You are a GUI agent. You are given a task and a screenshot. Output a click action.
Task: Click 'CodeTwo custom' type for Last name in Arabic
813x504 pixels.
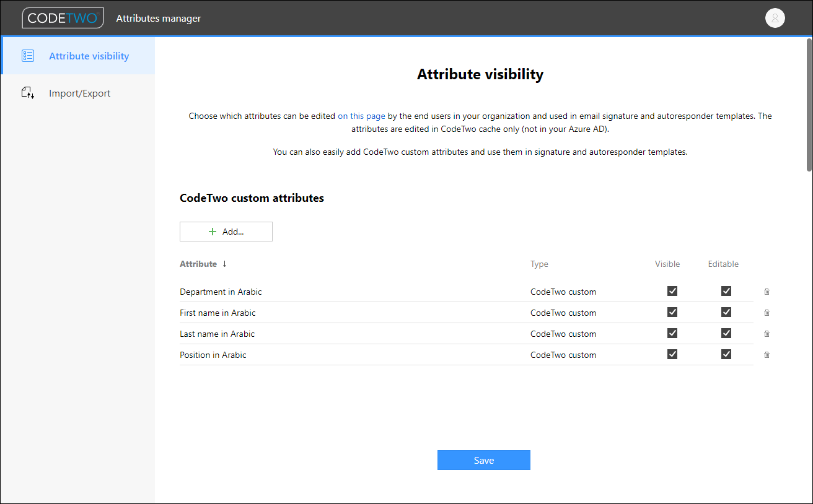(x=563, y=334)
